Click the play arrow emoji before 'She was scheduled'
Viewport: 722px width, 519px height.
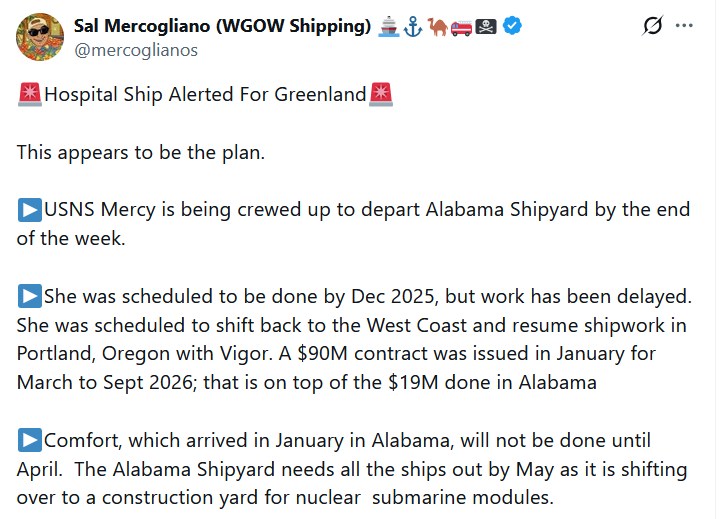[30, 297]
